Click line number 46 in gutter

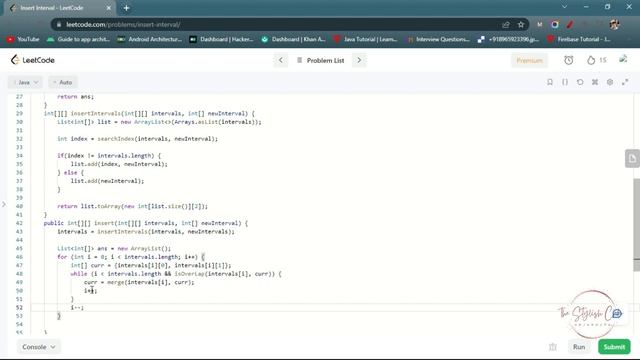[19, 257]
